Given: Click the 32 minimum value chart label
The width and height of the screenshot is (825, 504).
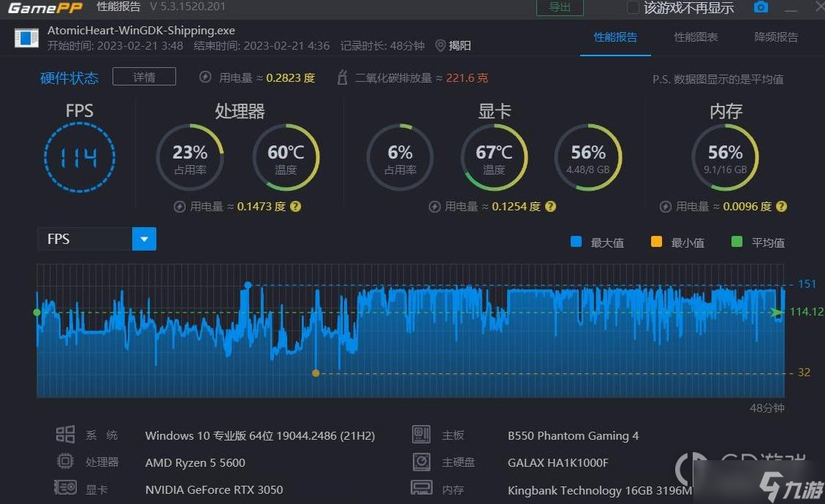Looking at the screenshot, I should coord(804,372).
